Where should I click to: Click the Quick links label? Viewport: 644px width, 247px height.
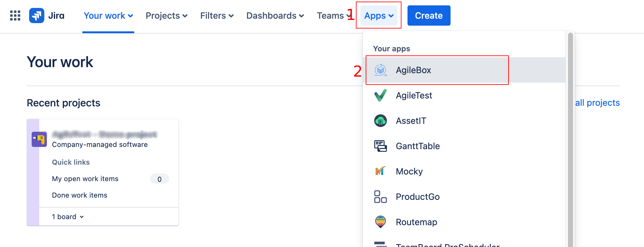(x=71, y=162)
